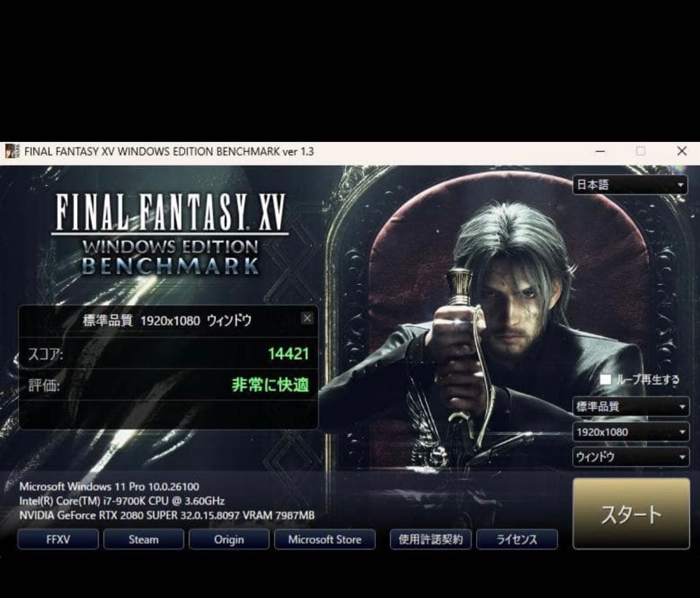This screenshot has height=598, width=700.
Task: Close the FINAL FANTASY XV benchmark window
Action: coord(681,152)
